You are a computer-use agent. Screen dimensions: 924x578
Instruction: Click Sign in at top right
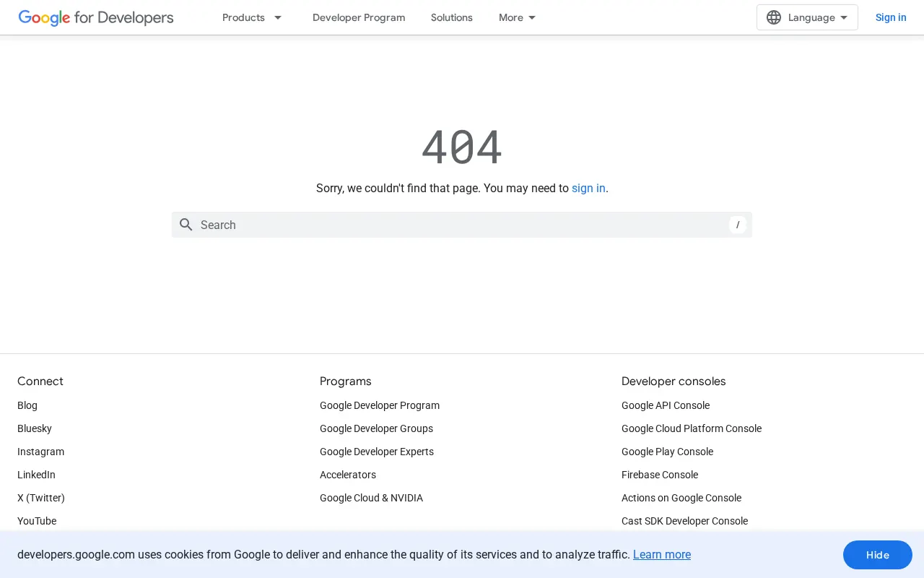[891, 17]
